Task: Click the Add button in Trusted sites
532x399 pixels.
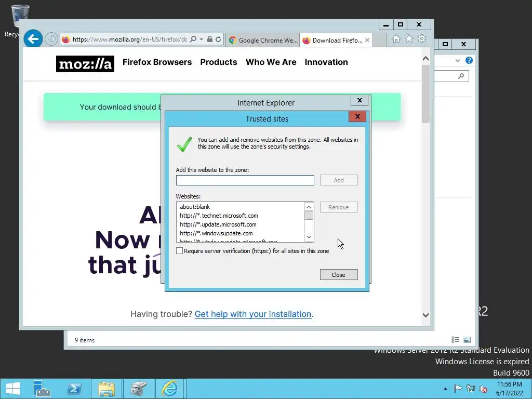Action: coord(339,180)
